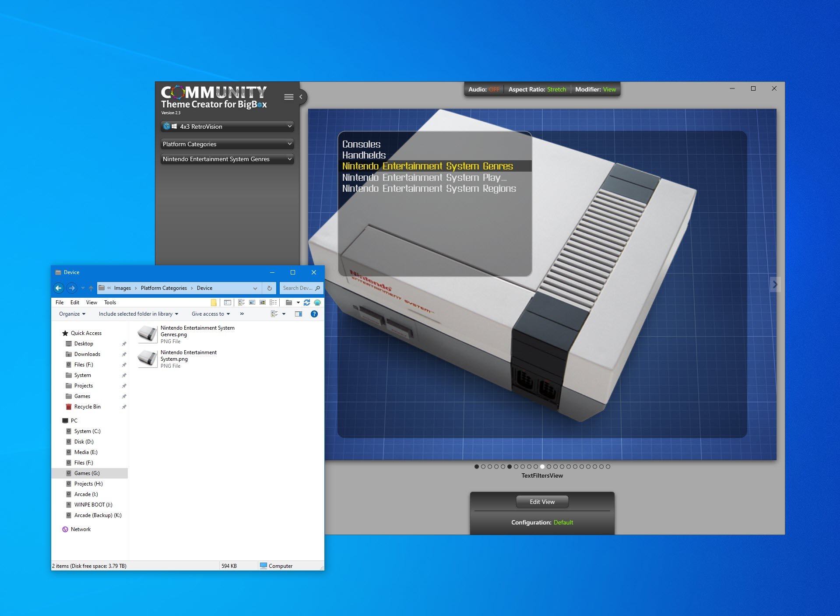Go back in the Device explorer window
The height and width of the screenshot is (616, 840).
point(59,288)
